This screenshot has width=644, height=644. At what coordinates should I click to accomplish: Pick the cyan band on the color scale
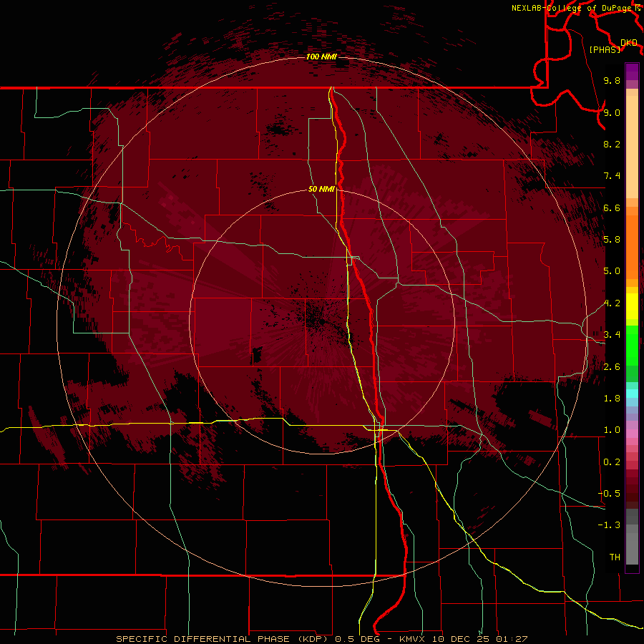[x=632, y=394]
